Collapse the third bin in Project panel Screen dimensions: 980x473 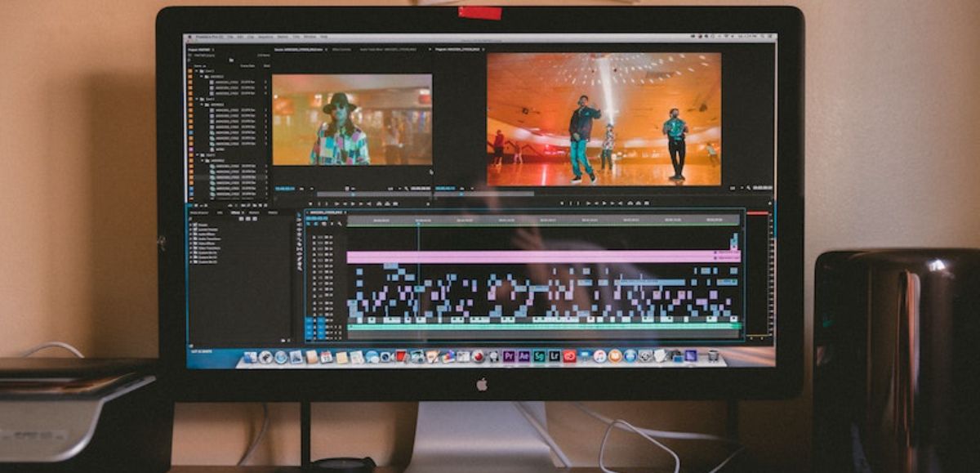coord(196,154)
